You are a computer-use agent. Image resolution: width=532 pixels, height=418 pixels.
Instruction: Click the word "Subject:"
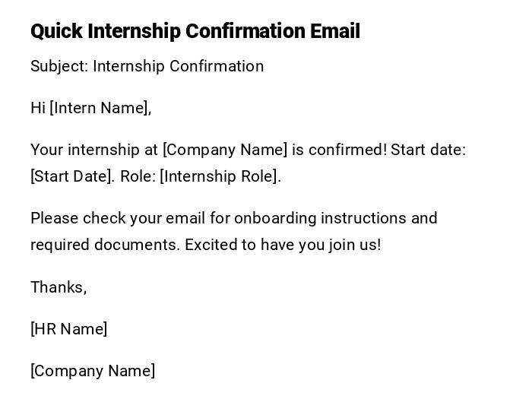click(59, 66)
